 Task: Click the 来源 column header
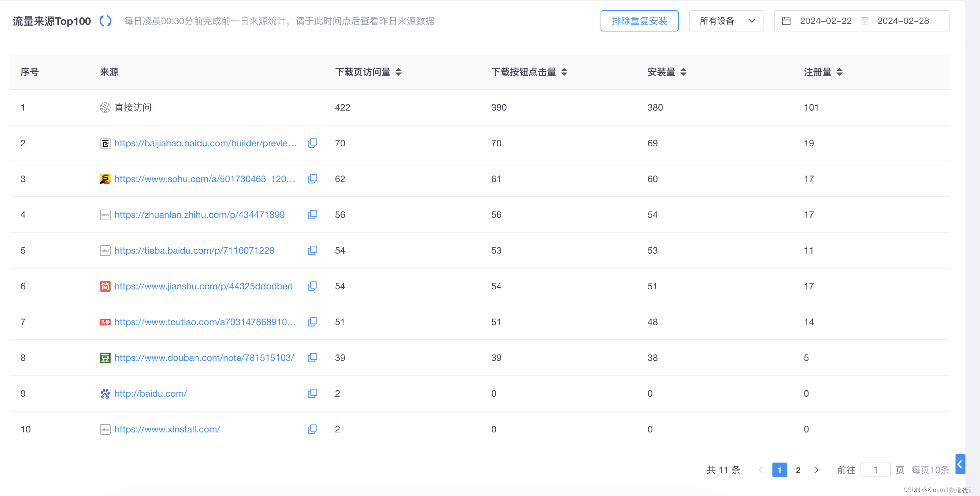tap(109, 72)
